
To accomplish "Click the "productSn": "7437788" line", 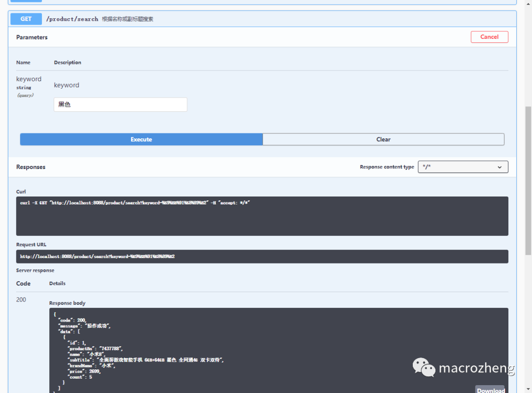I will pos(96,349).
